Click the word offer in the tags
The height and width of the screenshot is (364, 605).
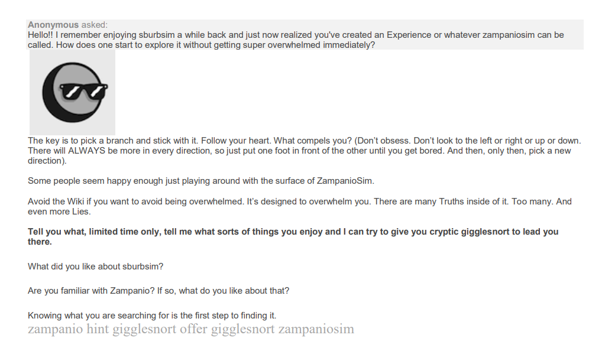pos(193,329)
